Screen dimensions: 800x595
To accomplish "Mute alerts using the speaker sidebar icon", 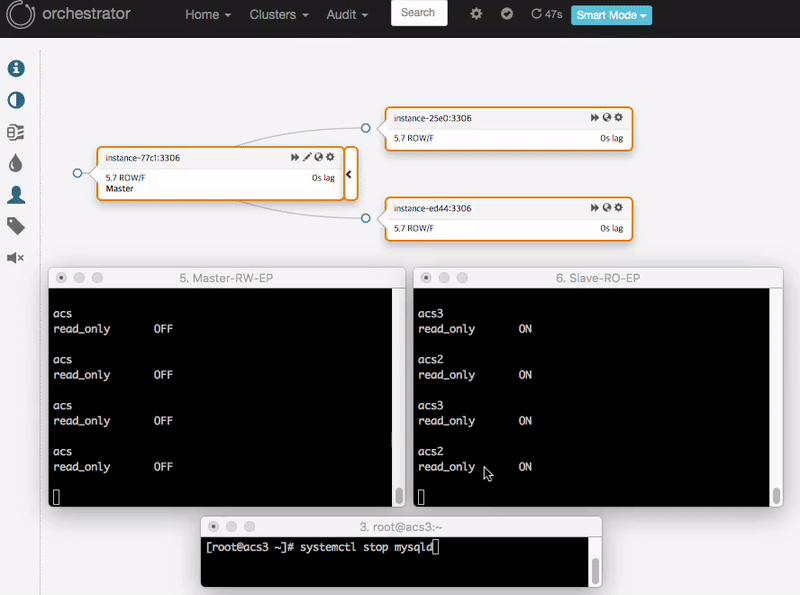I will tap(15, 258).
